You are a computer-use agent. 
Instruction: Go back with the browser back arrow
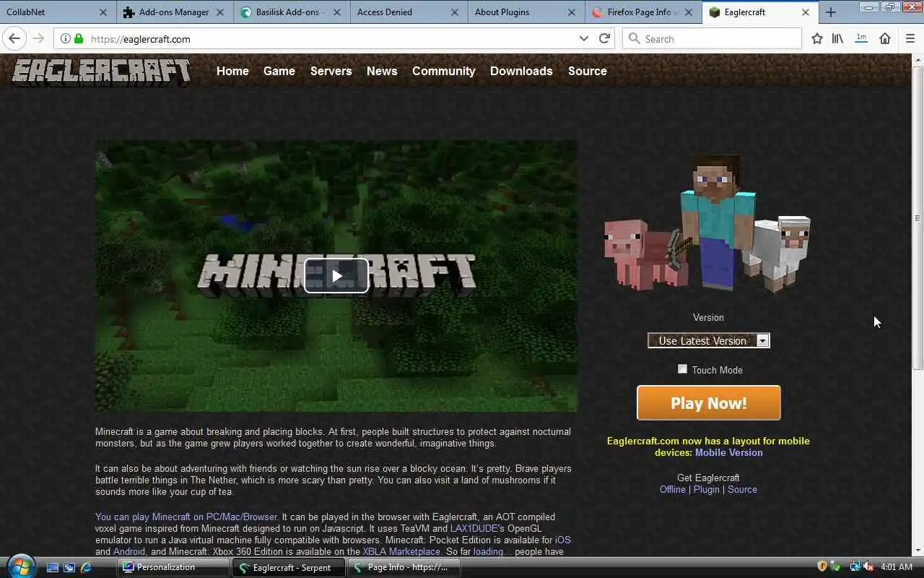pyautogui.click(x=14, y=39)
